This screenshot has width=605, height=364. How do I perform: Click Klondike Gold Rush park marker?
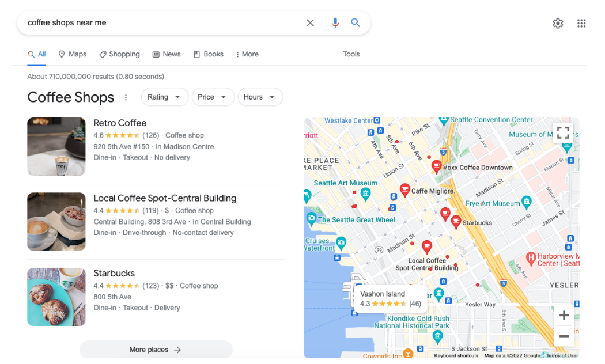(x=437, y=337)
